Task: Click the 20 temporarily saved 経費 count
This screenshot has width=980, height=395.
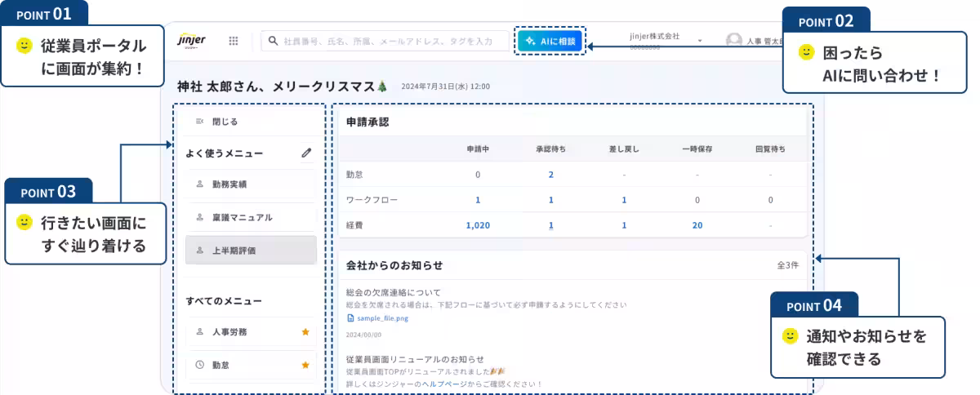Action: tap(697, 225)
